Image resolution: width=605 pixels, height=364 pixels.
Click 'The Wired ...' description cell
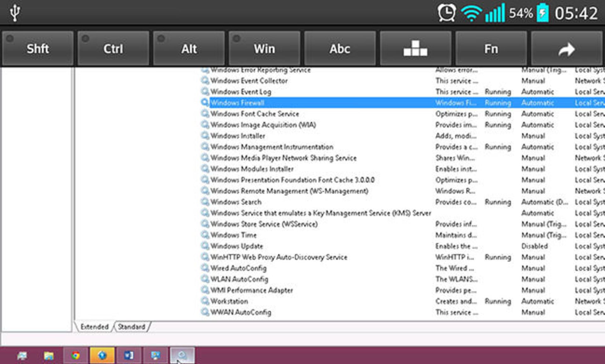pos(454,268)
